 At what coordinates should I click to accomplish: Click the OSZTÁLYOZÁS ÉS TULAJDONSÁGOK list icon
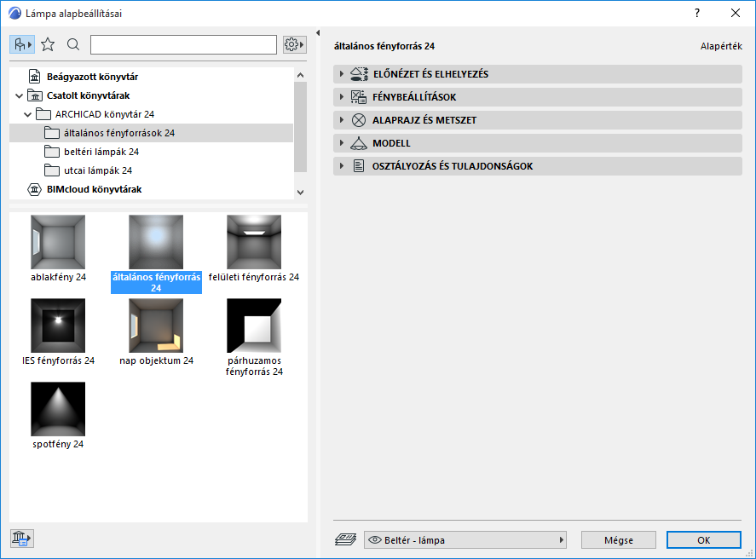click(x=358, y=166)
